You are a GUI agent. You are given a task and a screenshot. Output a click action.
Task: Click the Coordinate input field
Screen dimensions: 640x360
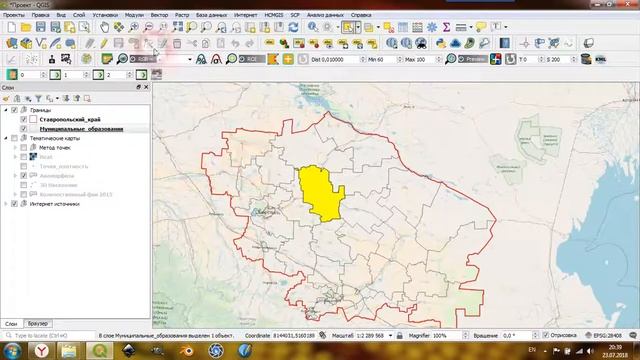[293, 336]
